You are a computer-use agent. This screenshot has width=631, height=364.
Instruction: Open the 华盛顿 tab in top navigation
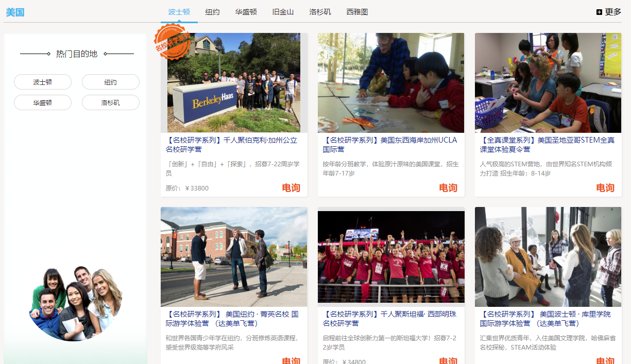(x=246, y=12)
